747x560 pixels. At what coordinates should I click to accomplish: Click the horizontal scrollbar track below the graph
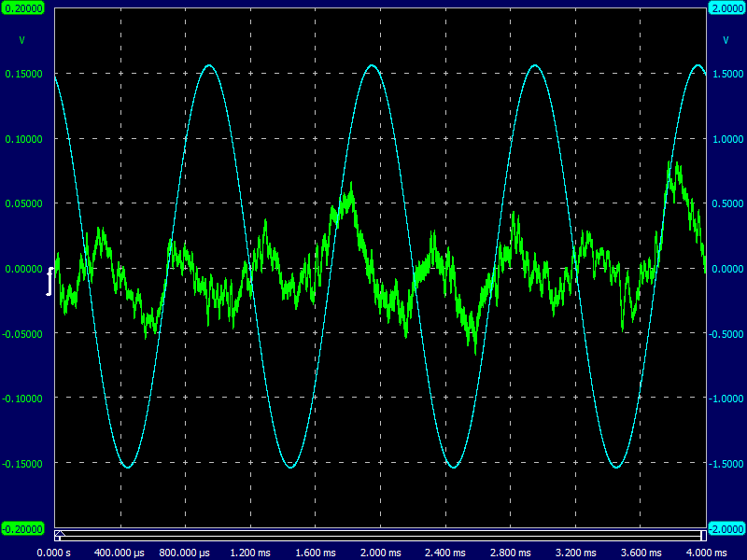pos(380,536)
